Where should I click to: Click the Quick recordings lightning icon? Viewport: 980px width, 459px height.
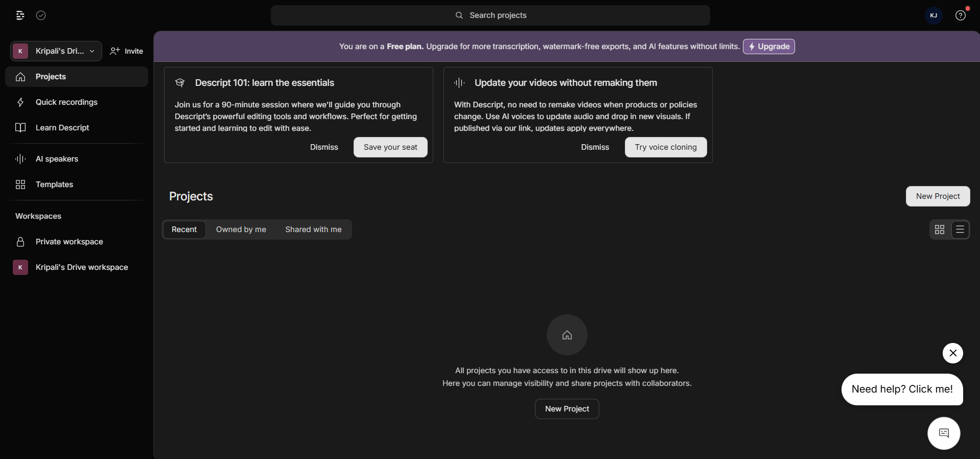pos(20,102)
